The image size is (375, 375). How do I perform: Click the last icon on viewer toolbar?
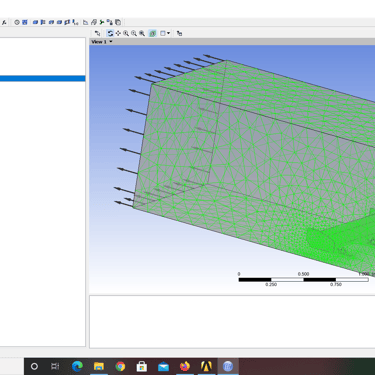click(179, 33)
